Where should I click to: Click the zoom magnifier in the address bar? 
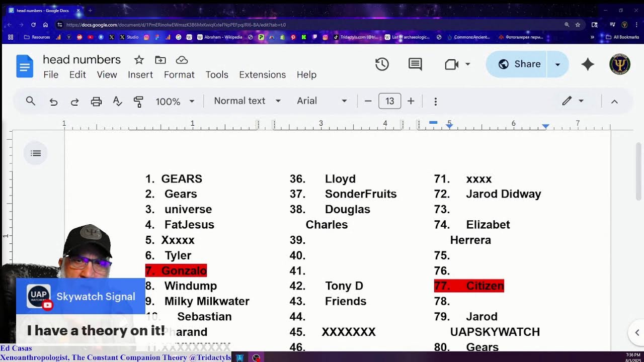[x=567, y=25]
